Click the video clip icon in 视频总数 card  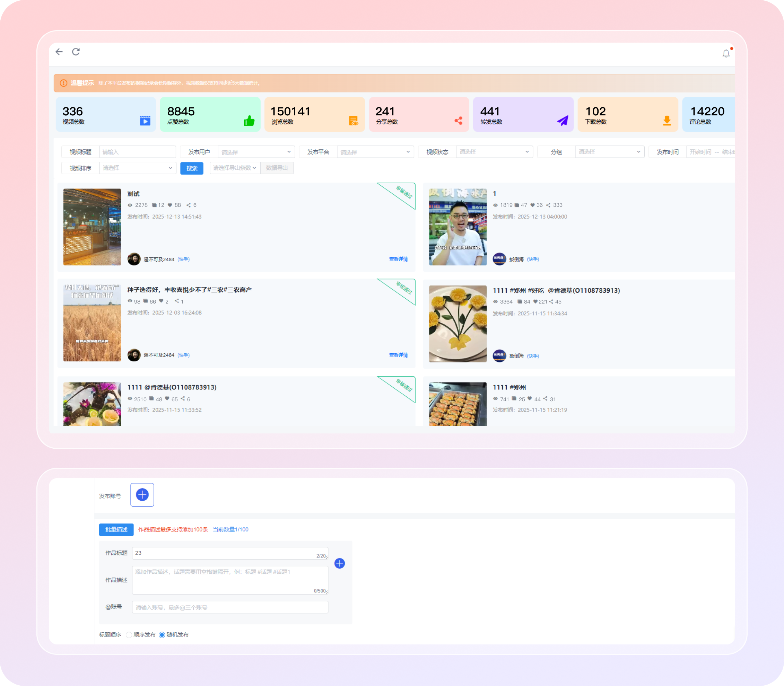point(145,121)
